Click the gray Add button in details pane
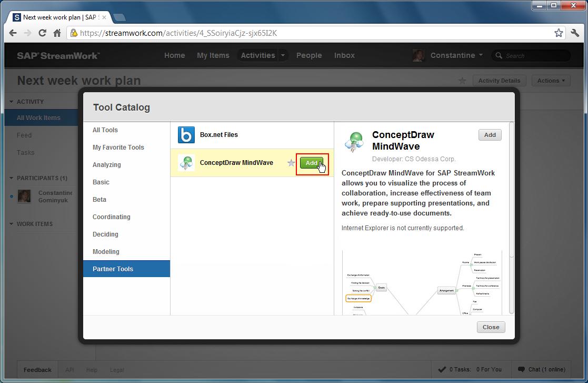 [490, 135]
